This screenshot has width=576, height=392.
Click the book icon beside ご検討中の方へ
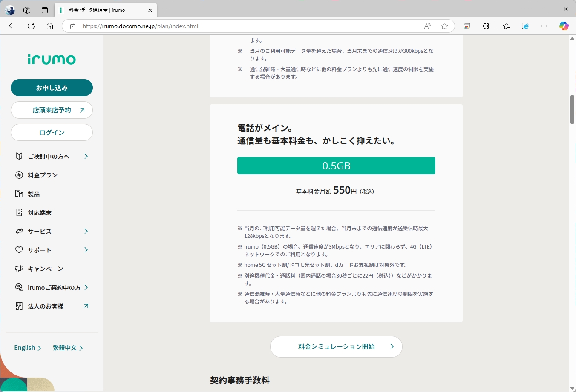[19, 156]
